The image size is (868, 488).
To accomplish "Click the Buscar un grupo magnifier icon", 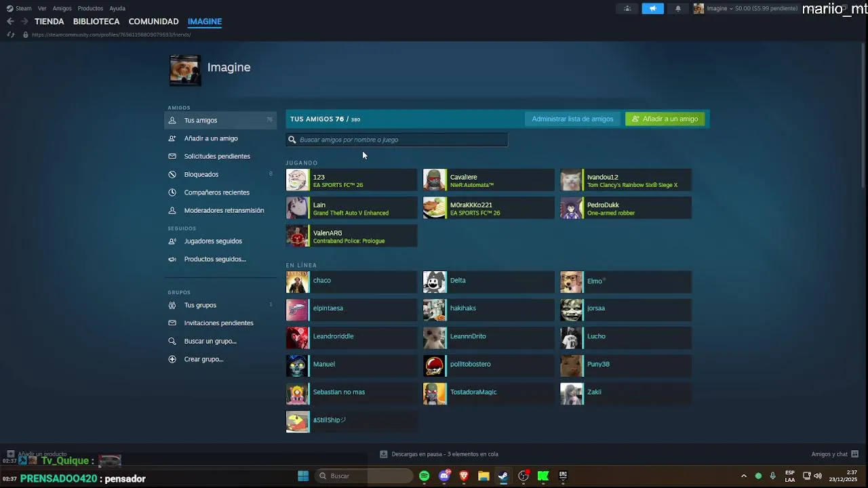I will click(172, 341).
